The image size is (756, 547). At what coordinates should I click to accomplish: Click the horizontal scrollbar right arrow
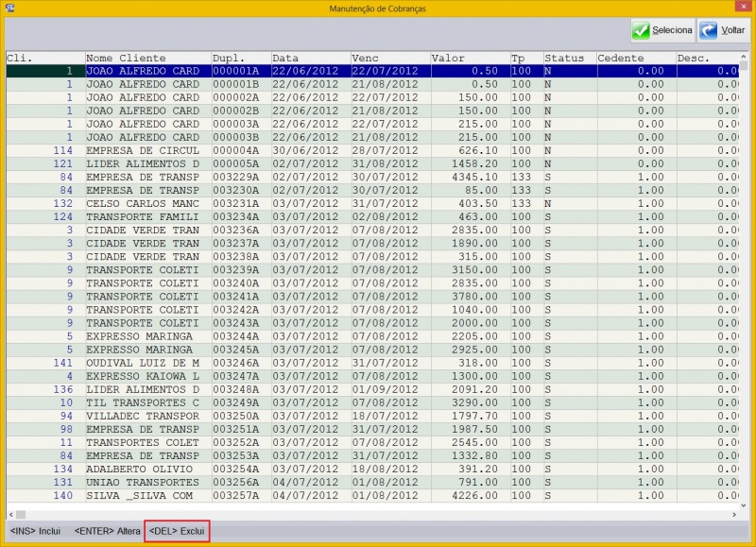tap(732, 513)
